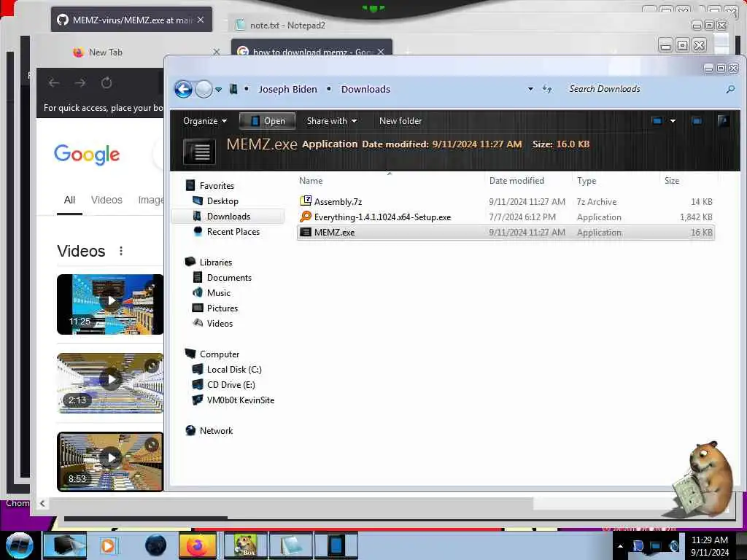Viewport: 747px width, 560px height.
Task: Open the Share with menu
Action: pos(332,121)
